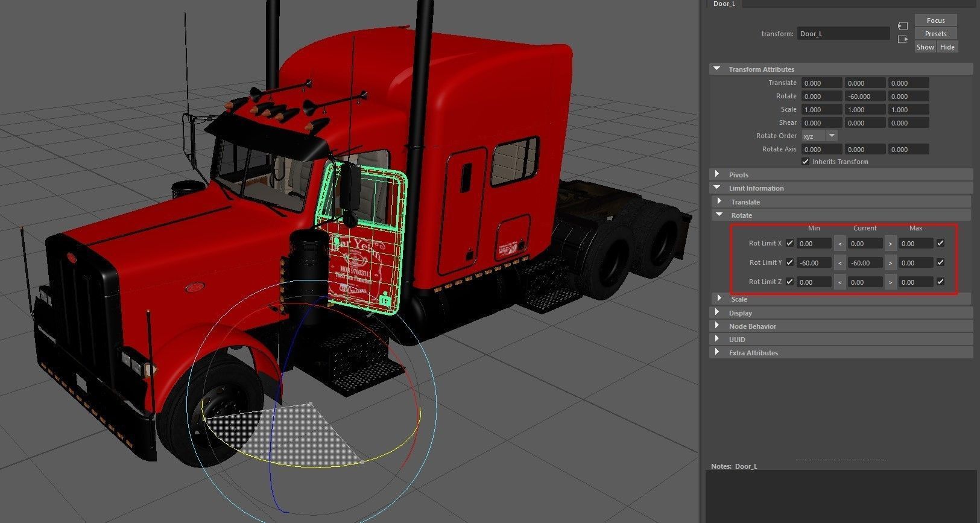The width and height of the screenshot is (980, 523).
Task: Click the Presets button
Action: pyautogui.click(x=935, y=34)
